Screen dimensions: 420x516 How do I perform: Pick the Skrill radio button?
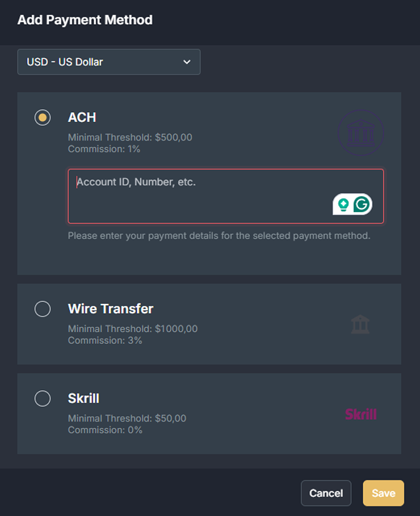tap(42, 398)
